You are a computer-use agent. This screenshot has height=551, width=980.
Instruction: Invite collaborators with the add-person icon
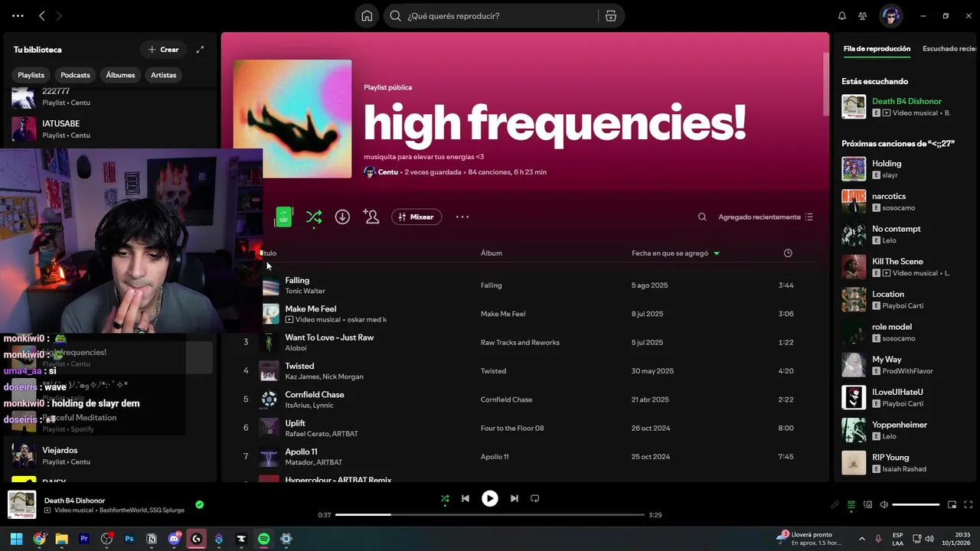tap(371, 217)
